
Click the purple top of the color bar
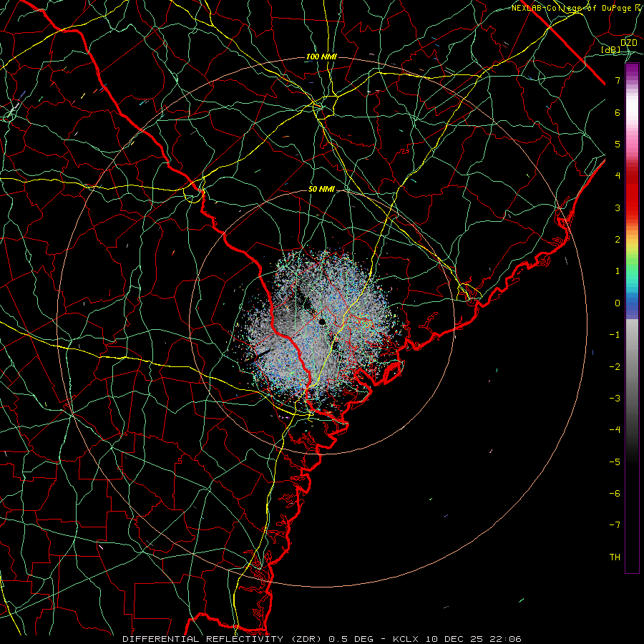[x=632, y=70]
